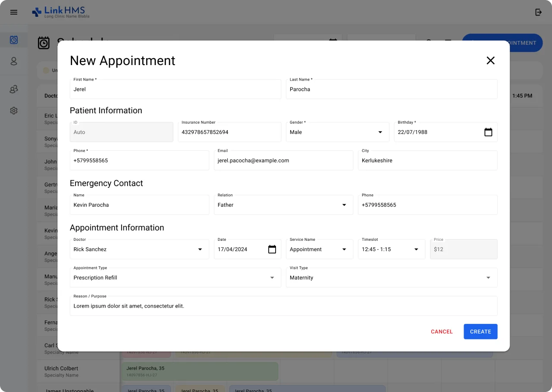The width and height of the screenshot is (552, 392).
Task: Open the settings gear sidebar icon
Action: 14,111
